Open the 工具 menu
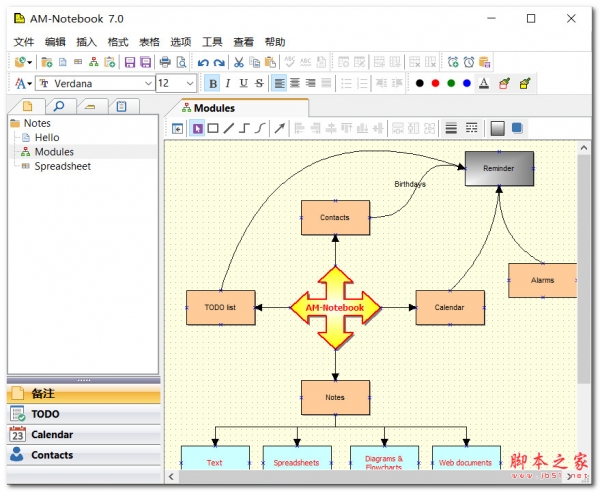The height and width of the screenshot is (492, 600). (x=212, y=42)
